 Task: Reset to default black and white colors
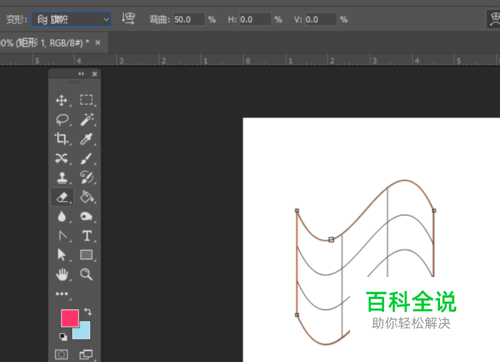pos(63,337)
